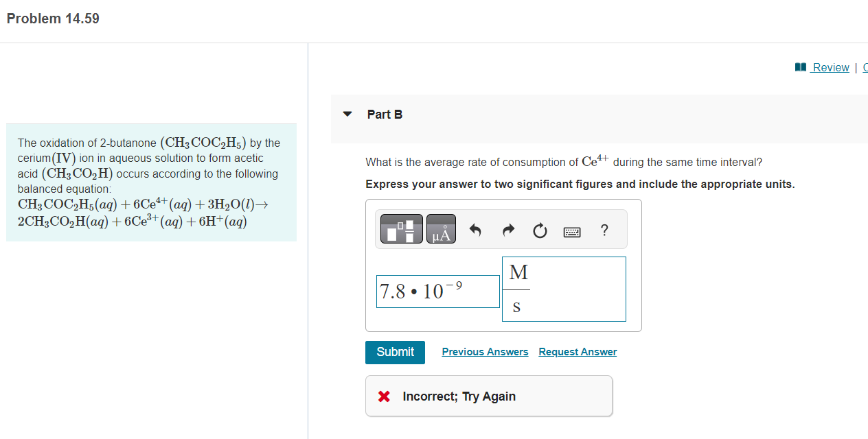This screenshot has height=439, width=868.
Task: Click the undo arrow in answer toolbar
Action: coord(475,230)
